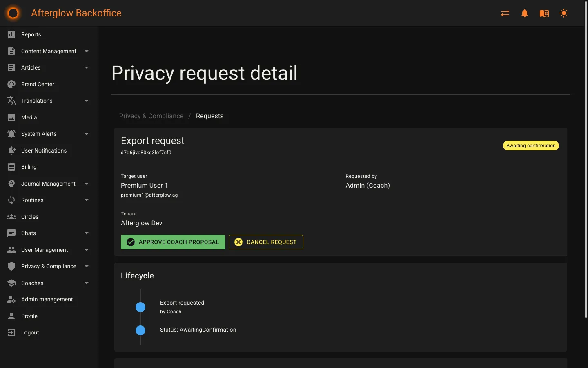Click the Content Management document icon

click(x=11, y=51)
